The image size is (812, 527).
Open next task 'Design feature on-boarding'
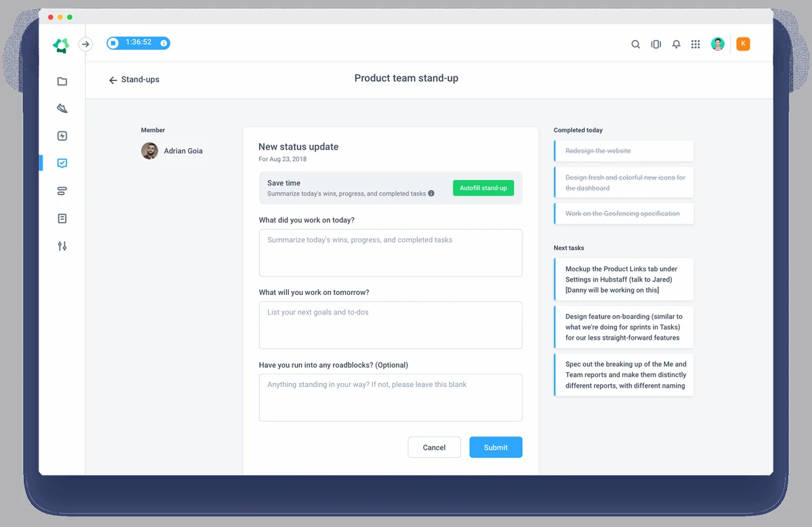tap(624, 327)
